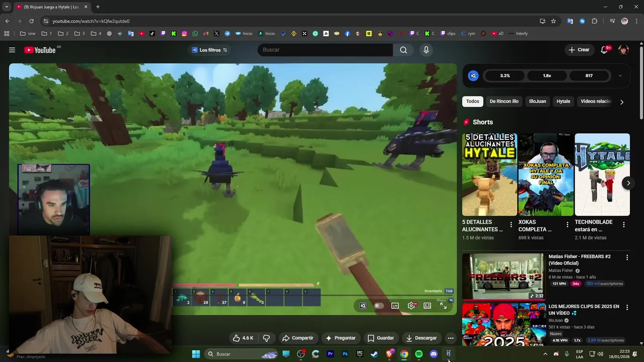Image resolution: width=644 pixels, height=362 pixels.
Task: Click the Descargar button
Action: [x=422, y=338]
